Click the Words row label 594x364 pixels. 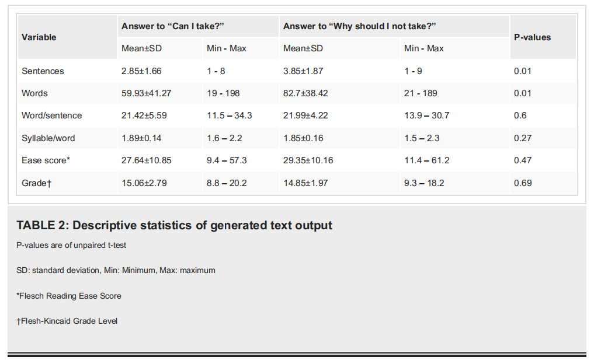(x=34, y=93)
